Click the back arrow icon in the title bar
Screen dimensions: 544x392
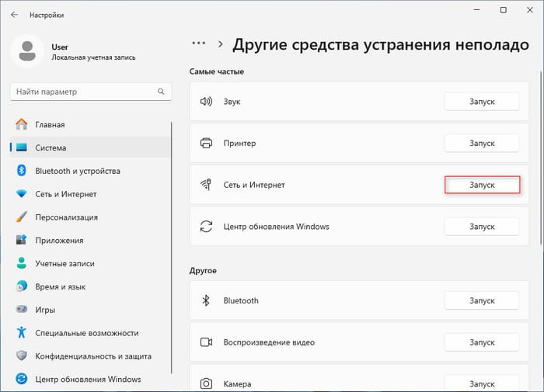pos(14,15)
